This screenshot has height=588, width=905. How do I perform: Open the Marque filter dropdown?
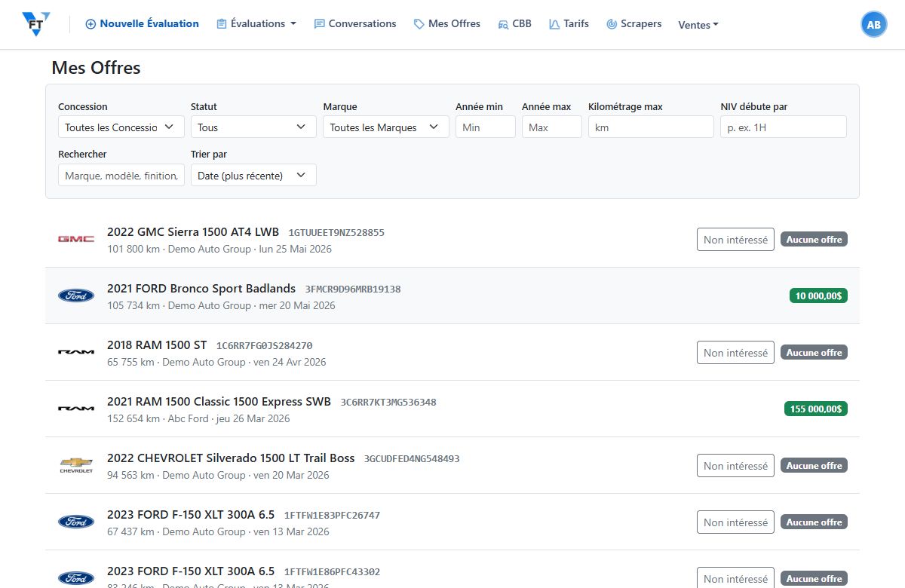click(386, 127)
